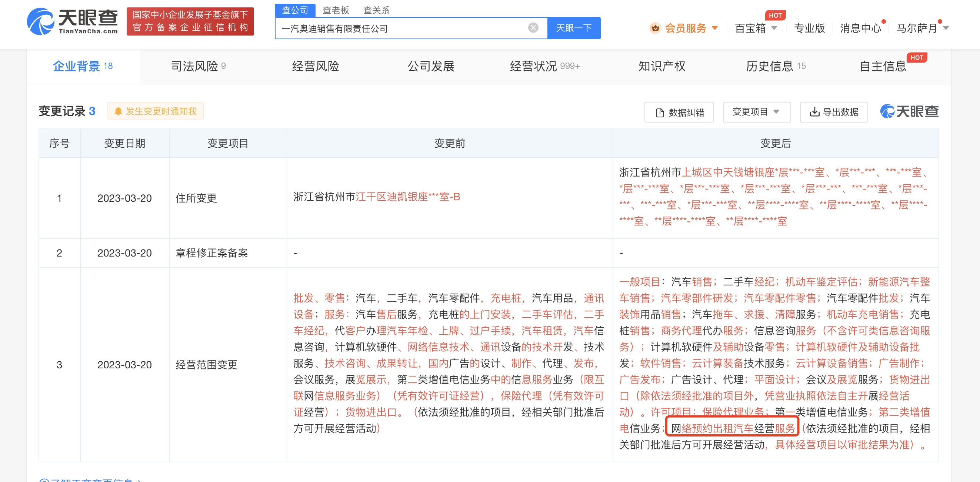The height and width of the screenshot is (482, 980).
Task: Open the 变更项目 filter dropdown
Action: click(756, 112)
